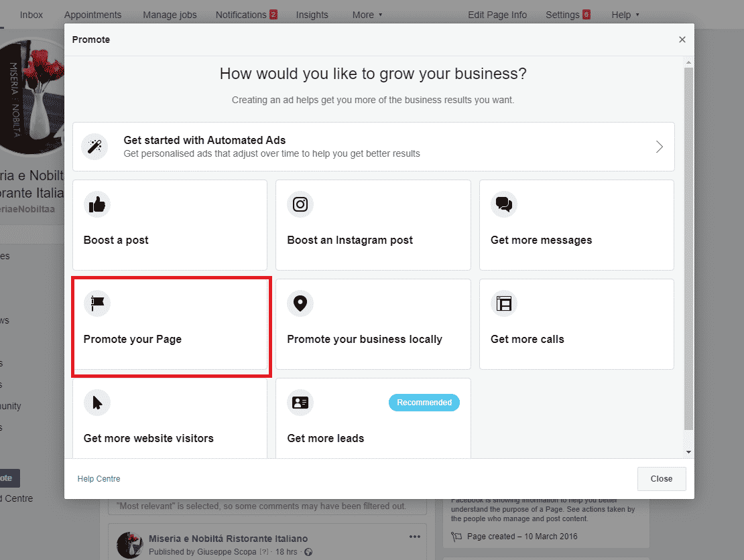
Task: Open the More dropdown menu
Action: (x=367, y=15)
